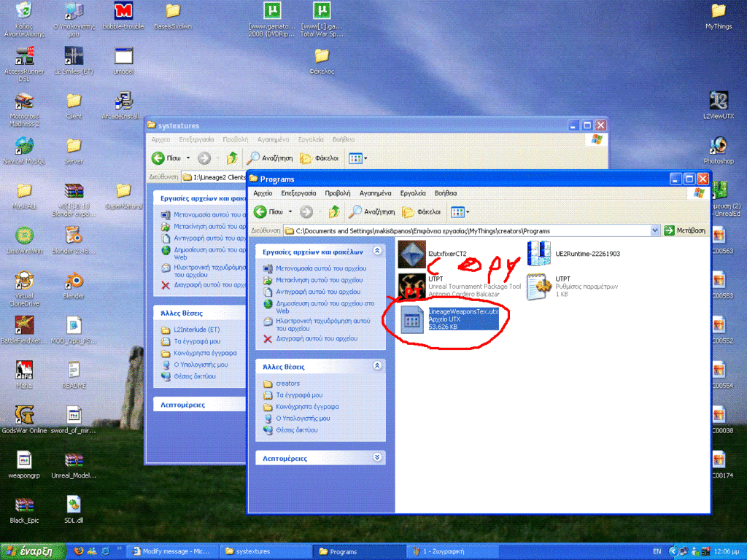This screenshot has height=560, width=747.
Task: Open the Views dropdown in Programs toolbar
Action: tap(460, 211)
